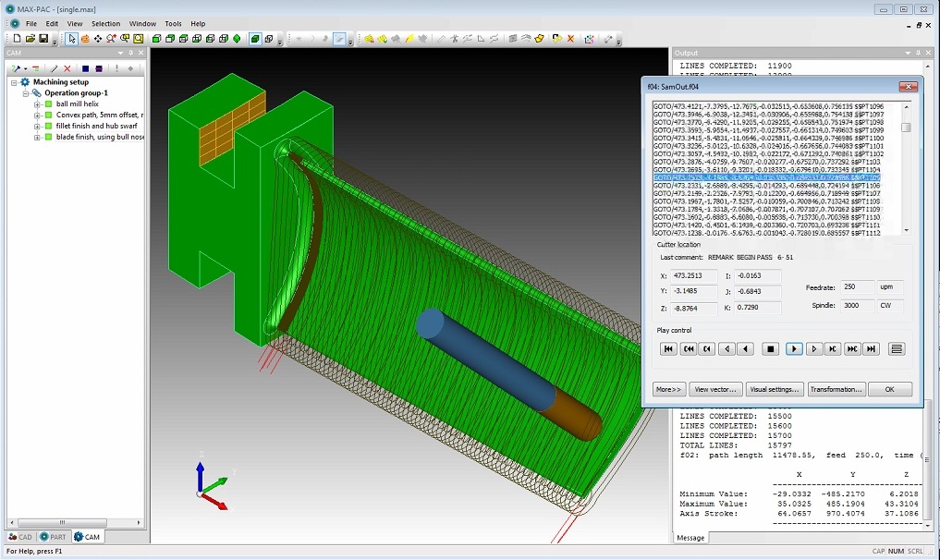Click the zoom fit yellow magnifier icon

(x=138, y=39)
